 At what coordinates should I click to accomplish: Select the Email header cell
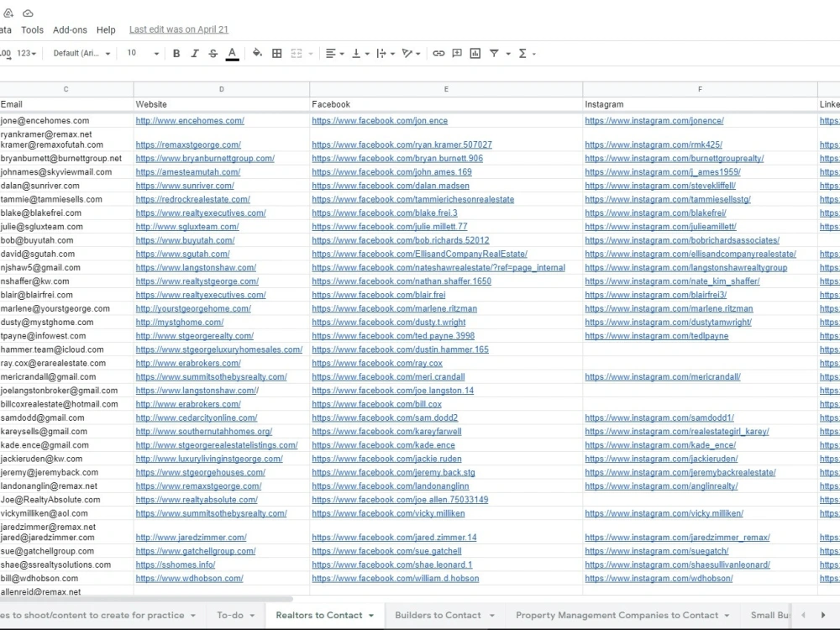66,104
